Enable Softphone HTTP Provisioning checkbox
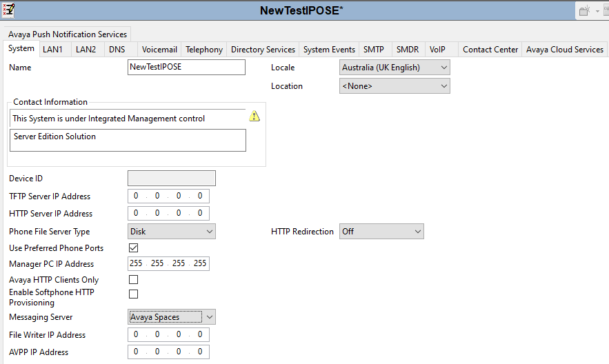 (x=133, y=294)
